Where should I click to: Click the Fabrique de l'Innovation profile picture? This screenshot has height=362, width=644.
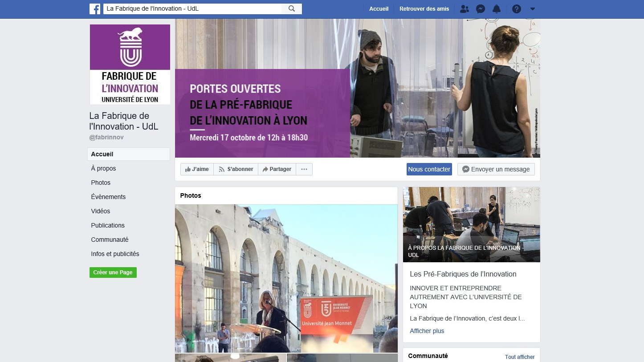coord(130,65)
